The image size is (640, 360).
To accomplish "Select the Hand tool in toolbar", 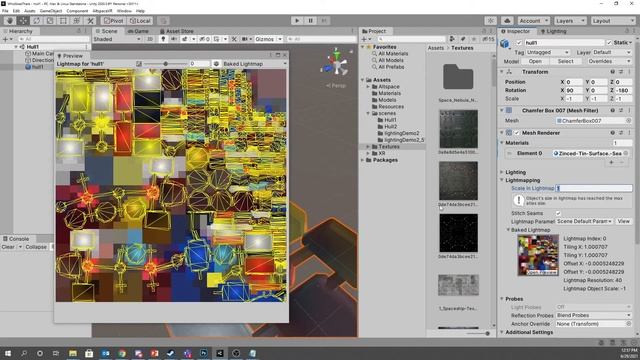I will tap(10, 20).
